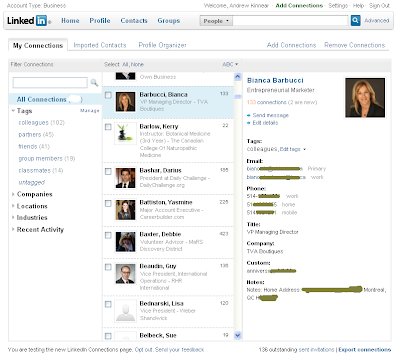This screenshot has height=360, width=400.
Task: Filter by group members (19) tag
Action: (x=47, y=159)
